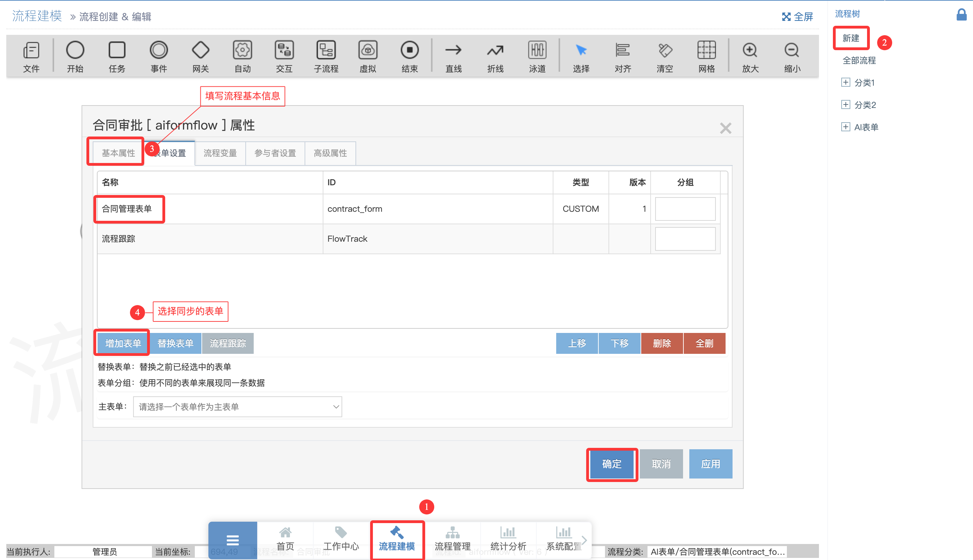Click the 增加表单 add form button
Viewport: 973px width, 560px height.
[x=123, y=343]
